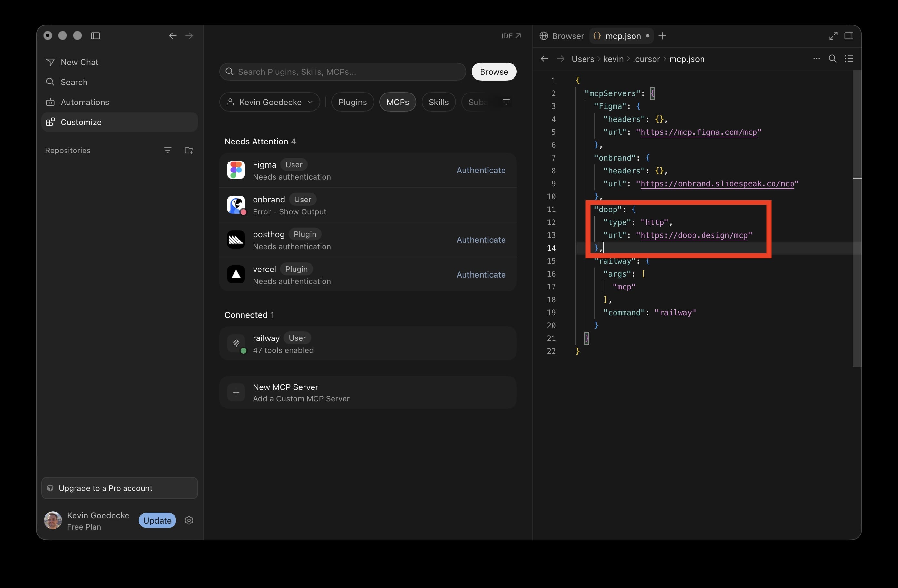
Task: Show the onbrand error output
Action: 289,212
